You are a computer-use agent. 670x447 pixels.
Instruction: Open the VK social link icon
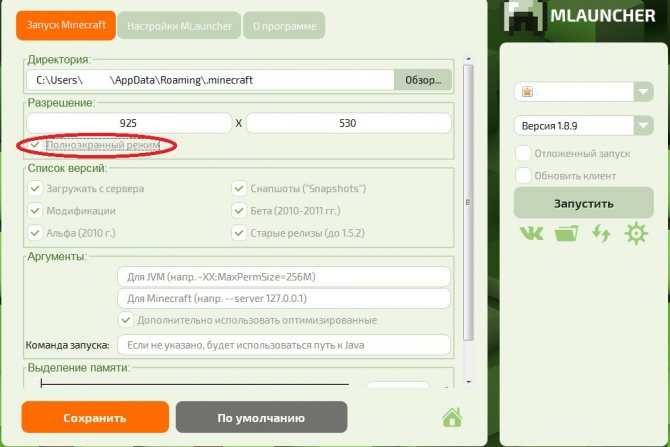click(531, 234)
